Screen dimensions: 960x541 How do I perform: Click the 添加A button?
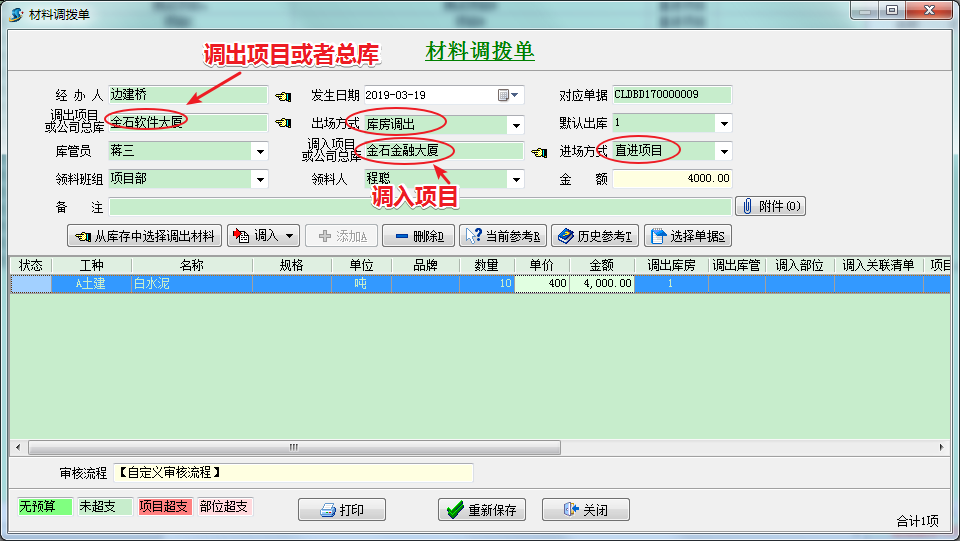pos(342,236)
